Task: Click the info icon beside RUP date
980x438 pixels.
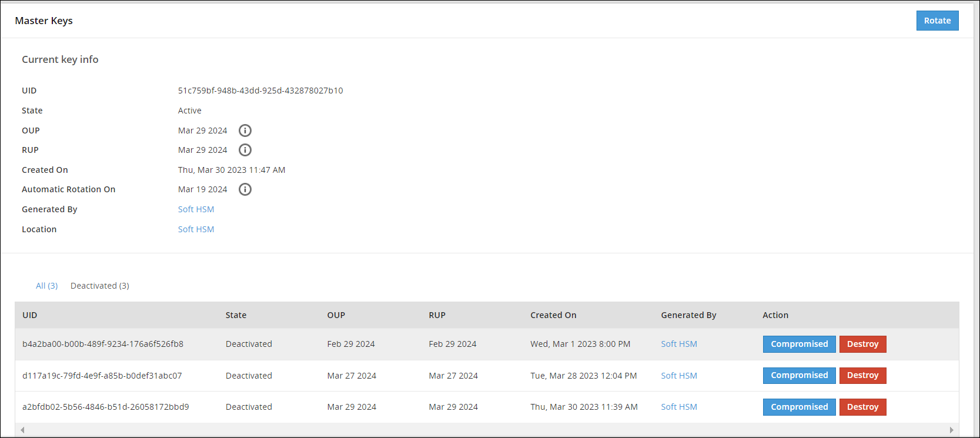Action: (x=245, y=150)
